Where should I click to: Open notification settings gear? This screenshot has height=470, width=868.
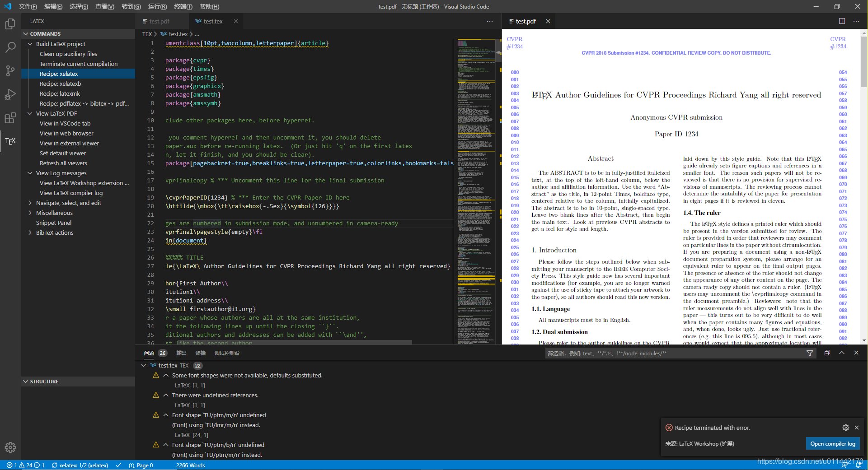(x=846, y=428)
